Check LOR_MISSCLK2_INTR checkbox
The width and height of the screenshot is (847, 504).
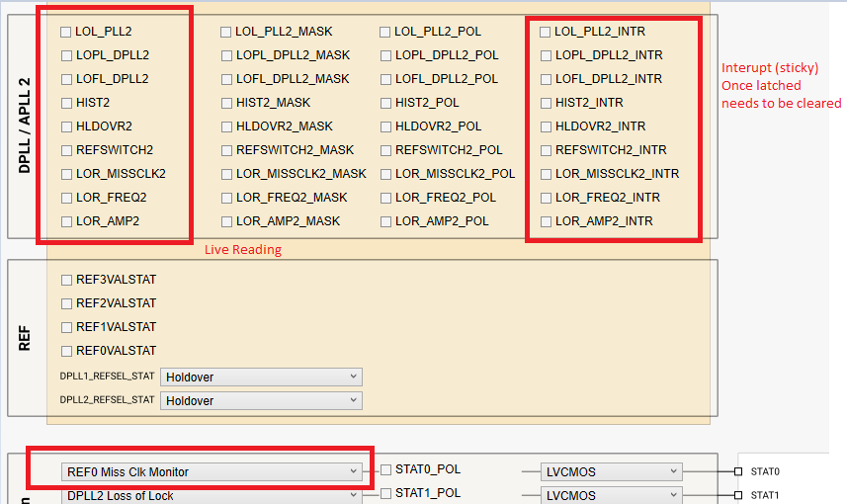point(546,175)
